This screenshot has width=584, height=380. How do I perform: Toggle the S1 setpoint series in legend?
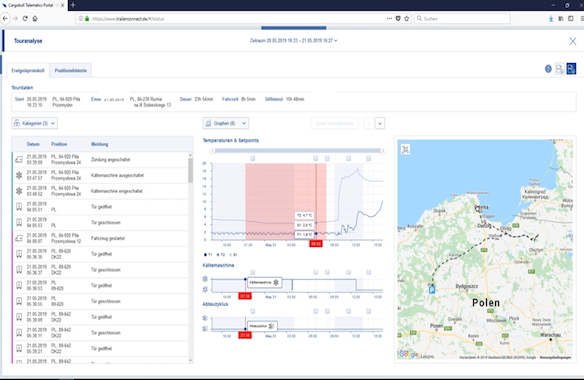click(233, 255)
